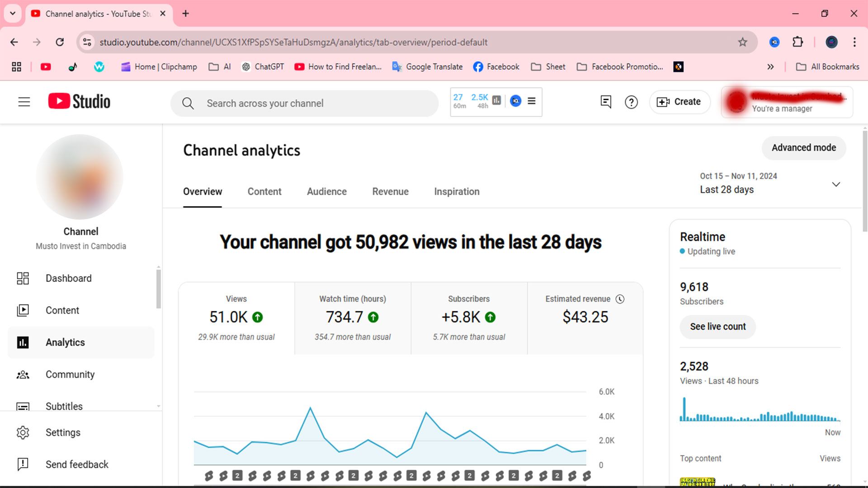Open the browser tab search dropdown arrow

pyautogui.click(x=13, y=14)
